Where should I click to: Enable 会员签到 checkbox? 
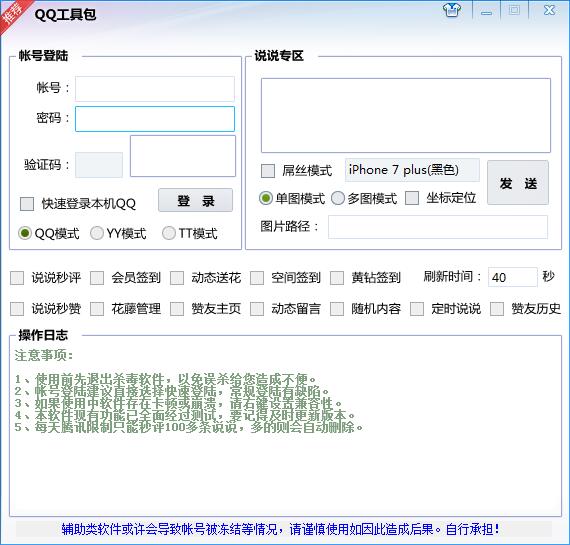pyautogui.click(x=97, y=278)
